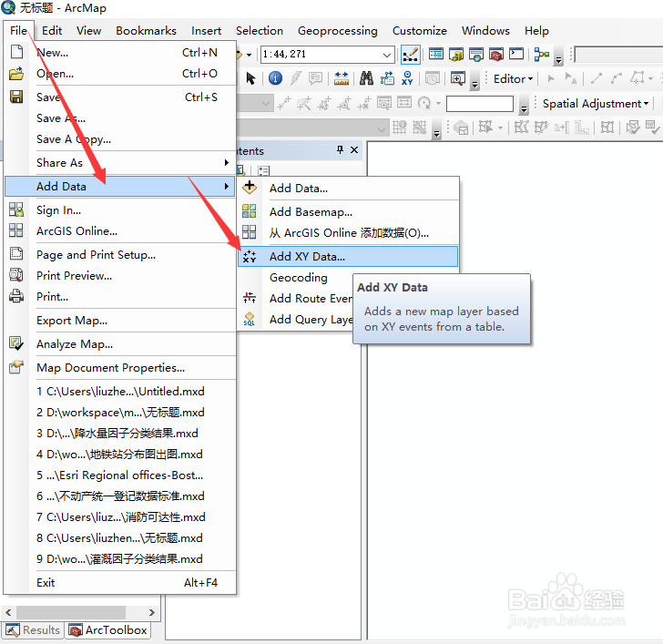Click the Sign In icon in File menu
Image resolution: width=663 pixels, height=644 pixels.
point(16,210)
